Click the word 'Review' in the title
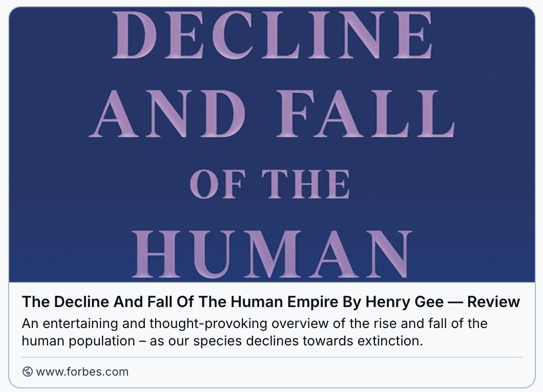The height and width of the screenshot is (392, 543). pyautogui.click(x=493, y=302)
